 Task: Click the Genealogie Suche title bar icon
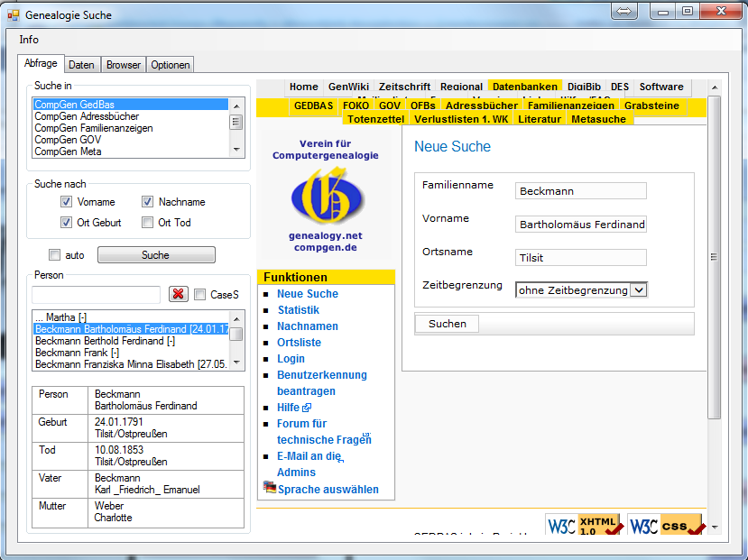tap(14, 15)
